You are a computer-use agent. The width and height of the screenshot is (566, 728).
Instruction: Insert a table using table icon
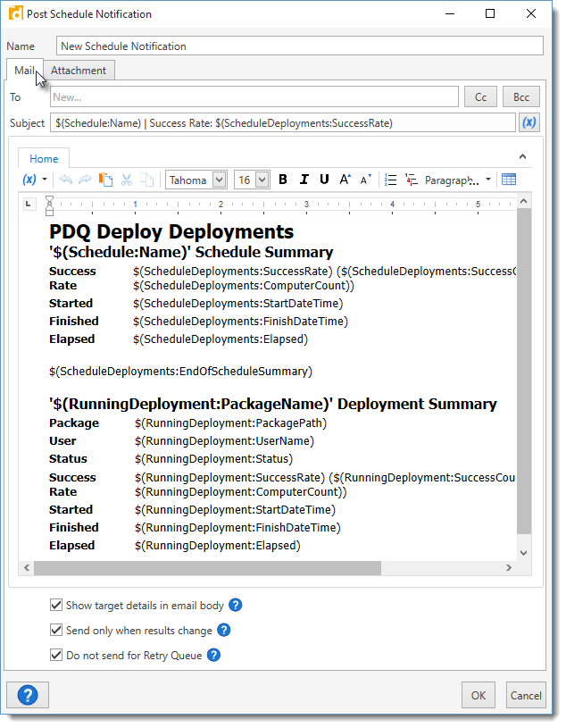click(509, 180)
